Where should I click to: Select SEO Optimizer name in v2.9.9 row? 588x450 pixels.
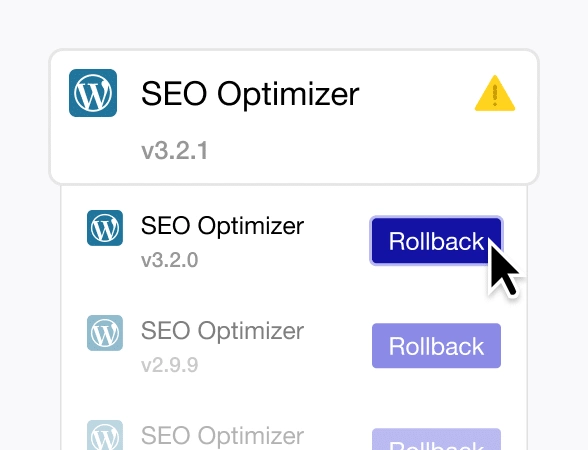(x=222, y=331)
